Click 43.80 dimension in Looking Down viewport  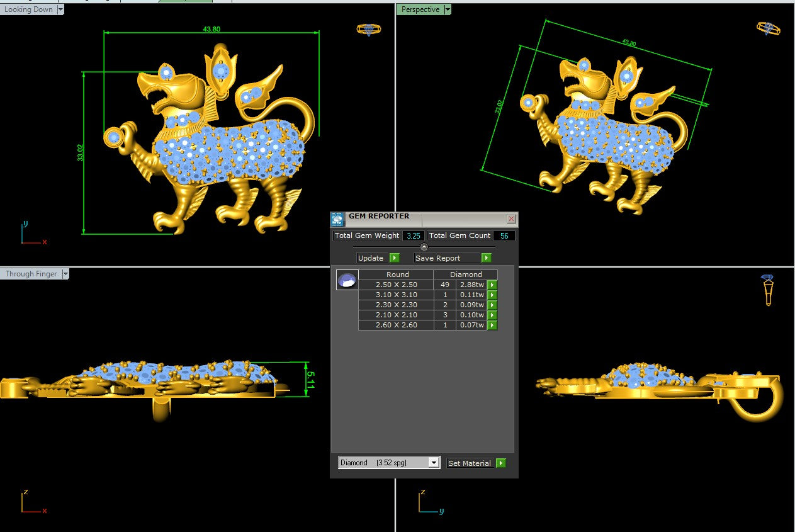pos(211,29)
